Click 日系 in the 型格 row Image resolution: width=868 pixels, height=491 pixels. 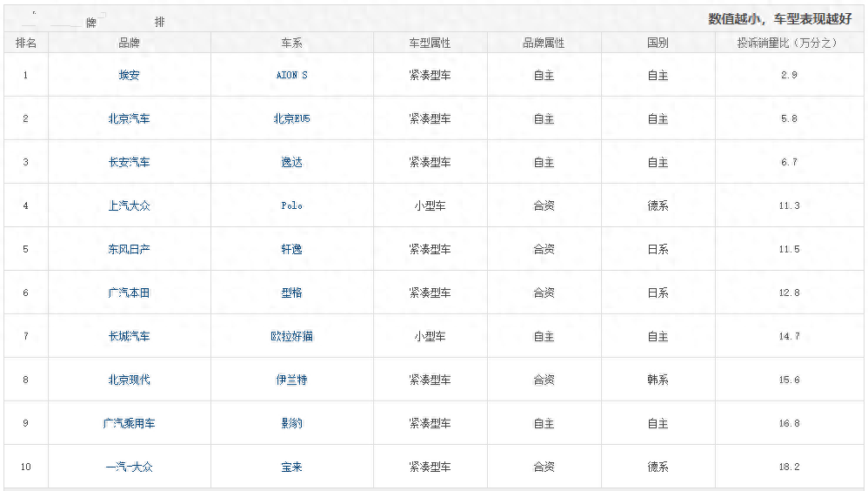click(x=658, y=293)
